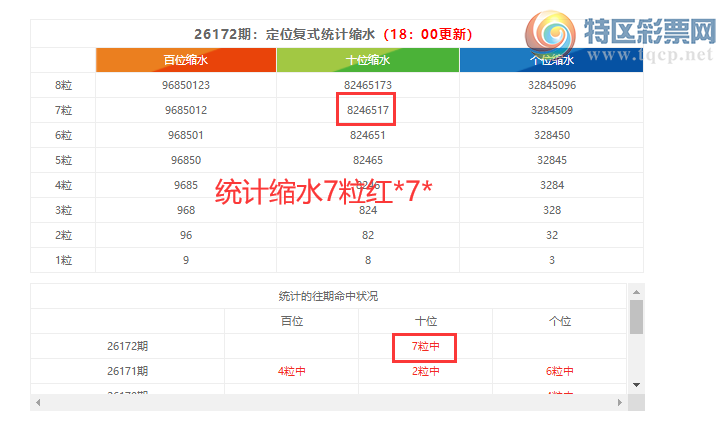
Task: Select the value 96850123
Action: click(x=186, y=85)
